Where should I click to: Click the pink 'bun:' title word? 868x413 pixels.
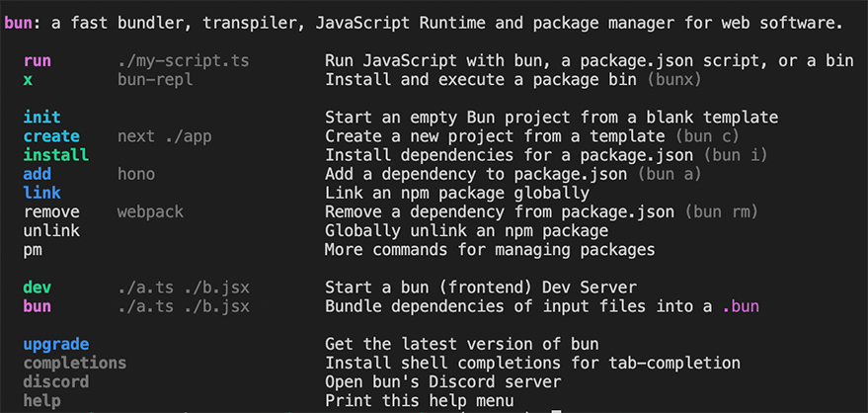click(23, 24)
